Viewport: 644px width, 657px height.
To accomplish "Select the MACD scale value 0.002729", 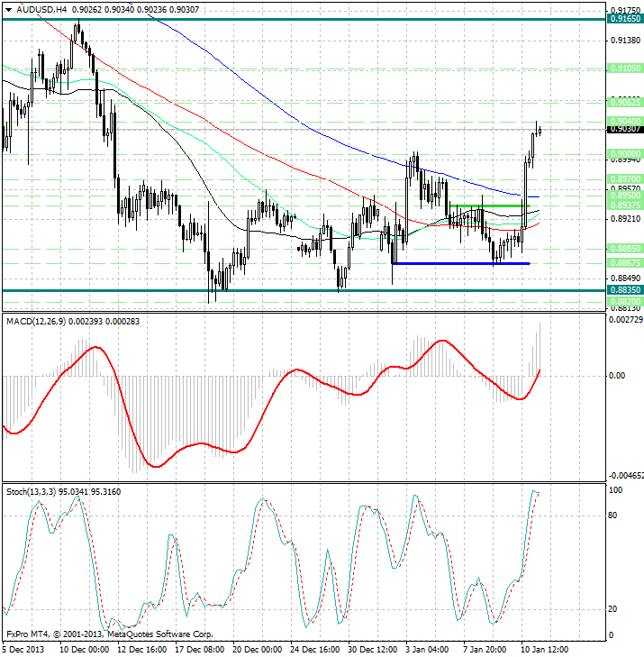I will (625, 319).
